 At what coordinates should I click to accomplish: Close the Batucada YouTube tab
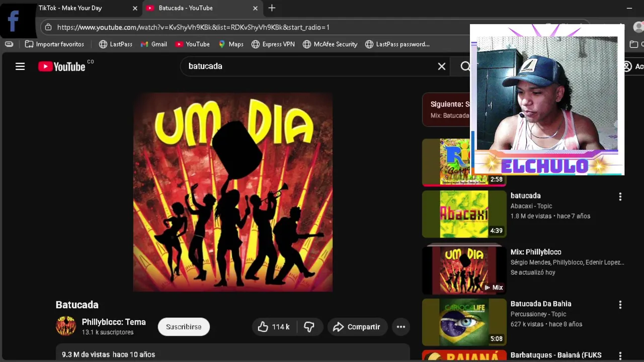pyautogui.click(x=255, y=8)
